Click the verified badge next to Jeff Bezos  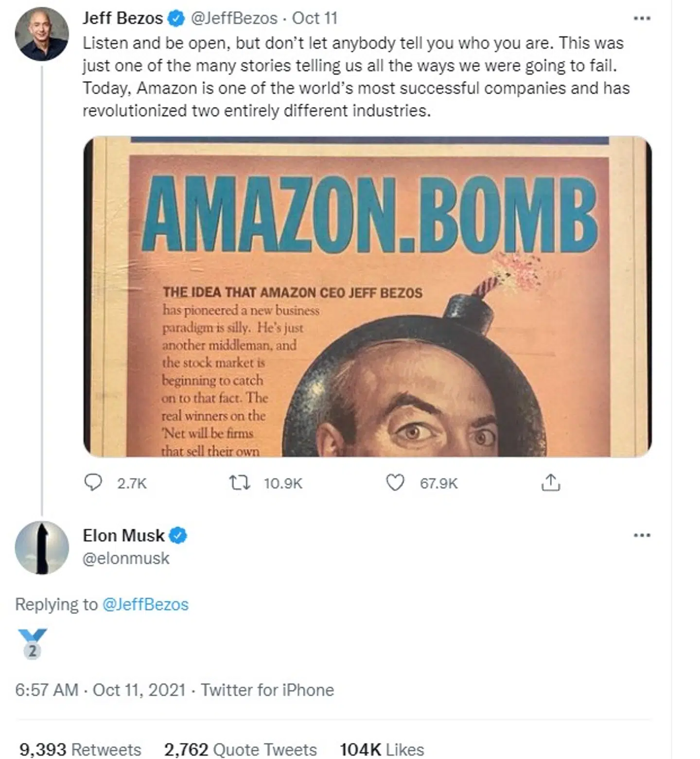coord(175,18)
